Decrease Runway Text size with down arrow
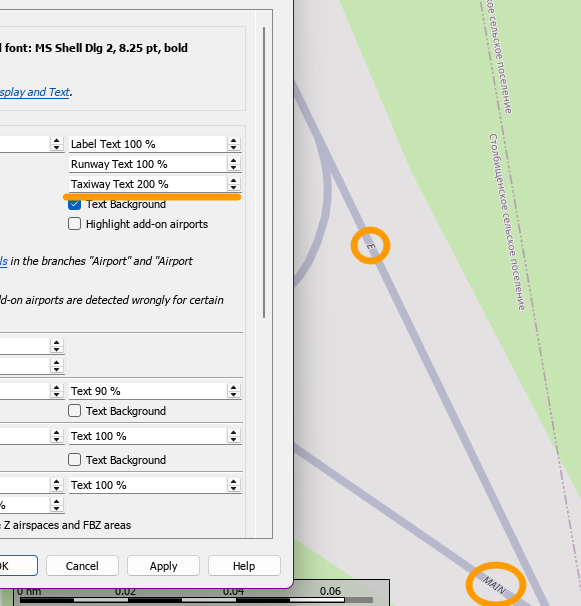The width and height of the screenshot is (581, 606). tap(233, 168)
